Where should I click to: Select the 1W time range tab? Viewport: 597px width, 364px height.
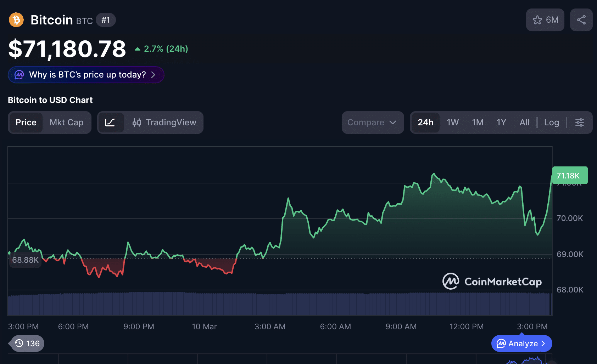tap(453, 123)
